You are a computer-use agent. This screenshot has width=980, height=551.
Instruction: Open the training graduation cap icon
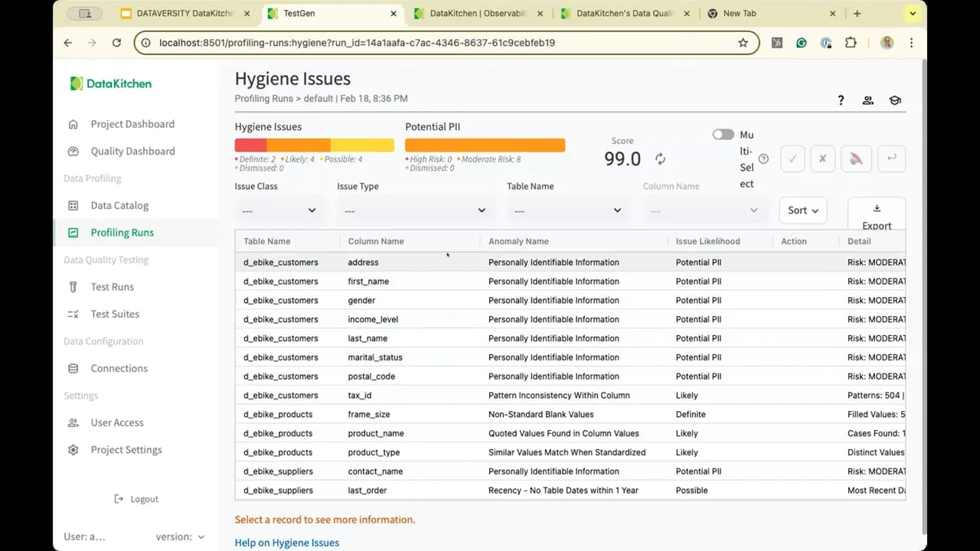pyautogui.click(x=895, y=100)
